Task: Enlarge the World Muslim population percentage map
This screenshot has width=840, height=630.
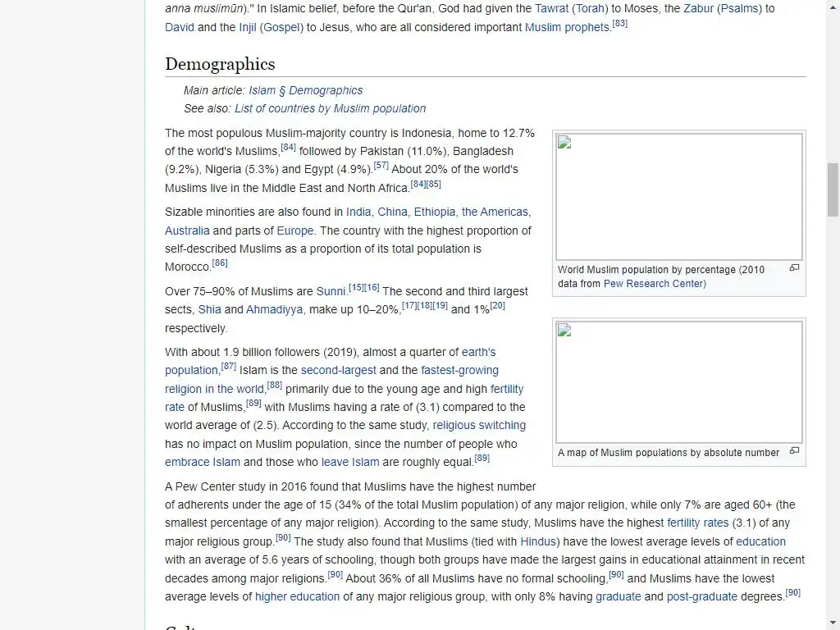Action: tap(794, 267)
